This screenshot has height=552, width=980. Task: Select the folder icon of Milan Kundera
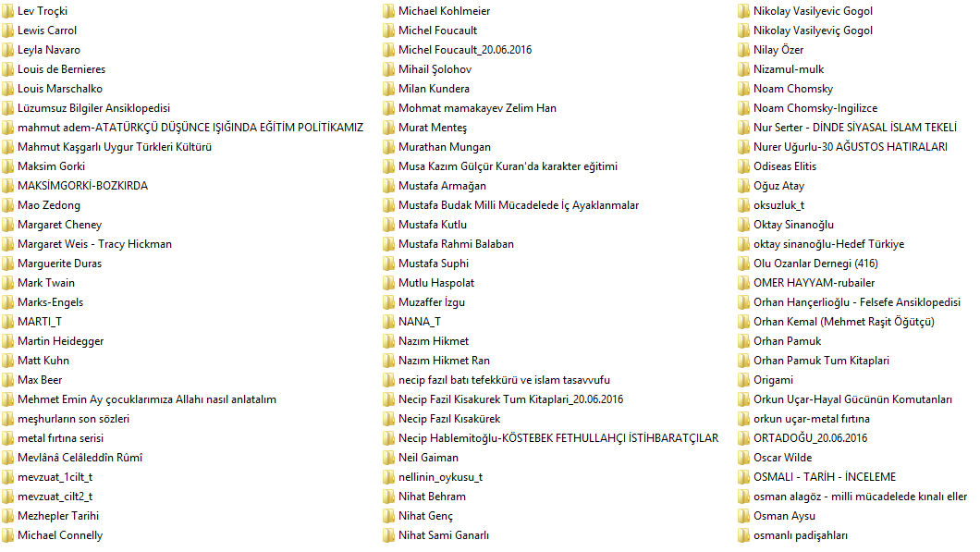point(388,89)
